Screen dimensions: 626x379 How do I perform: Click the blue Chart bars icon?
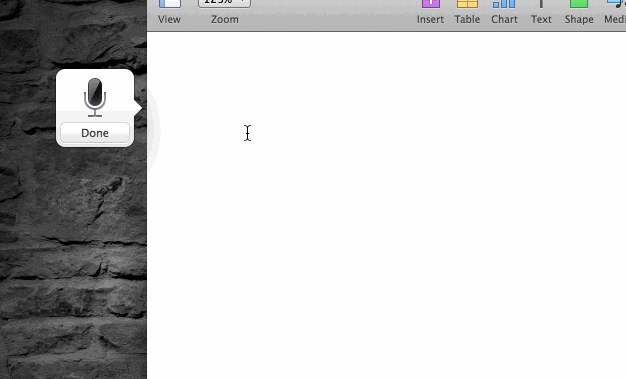click(504, 4)
